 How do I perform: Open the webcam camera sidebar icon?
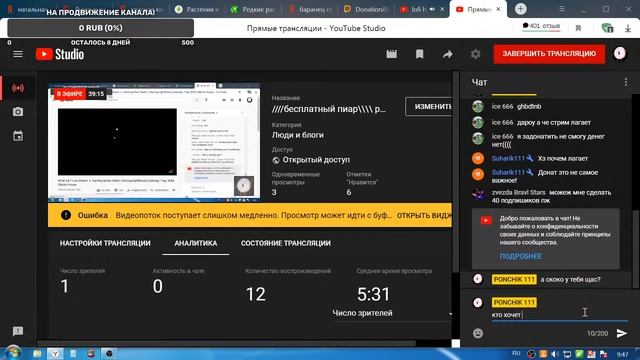click(x=18, y=112)
